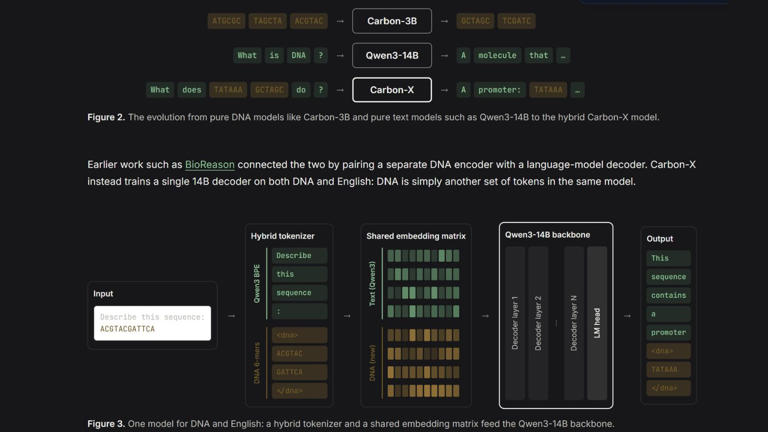Screen dimensions: 768x432
Task: Select the 'promoter' token in Output panel
Action: point(669,333)
